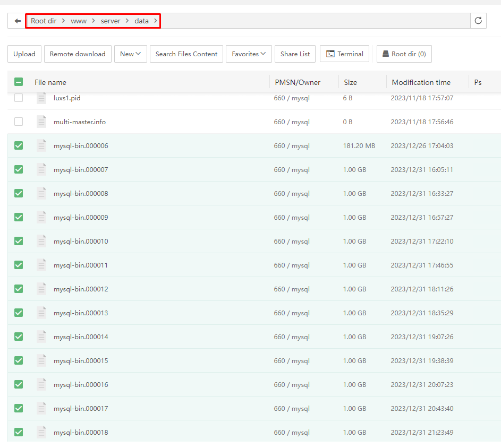Click the file icon of mysql-bin.000012
The image size is (501, 448).
click(x=41, y=289)
